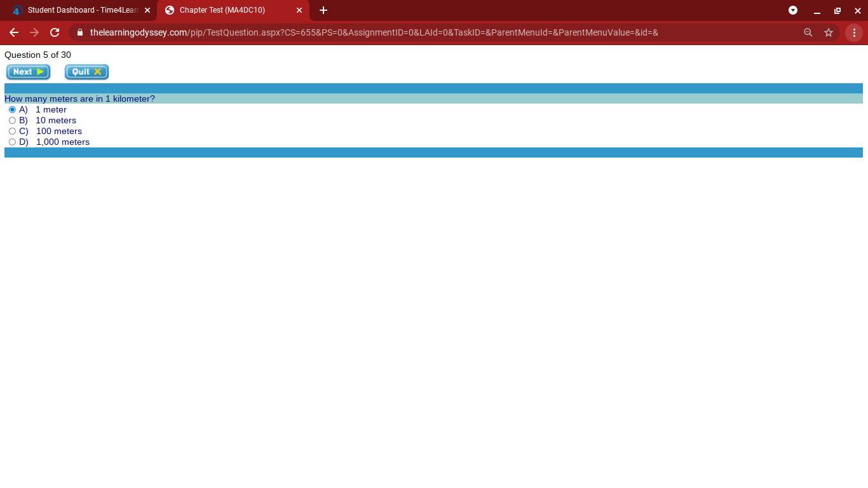Close the browser window
Screen dimensions: 868x488
(x=857, y=11)
